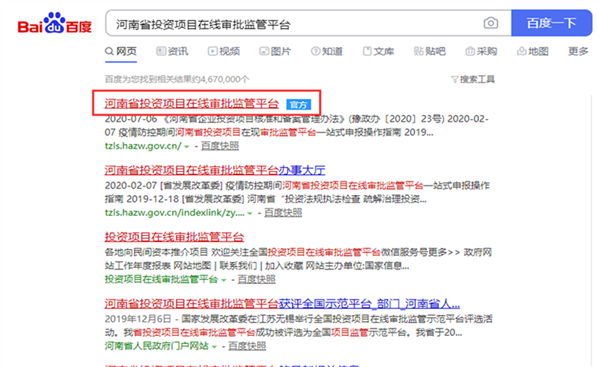Expand arrow beside green 投资项目在线审批监管平台 source
This screenshot has height=367, width=598.
click(x=224, y=280)
